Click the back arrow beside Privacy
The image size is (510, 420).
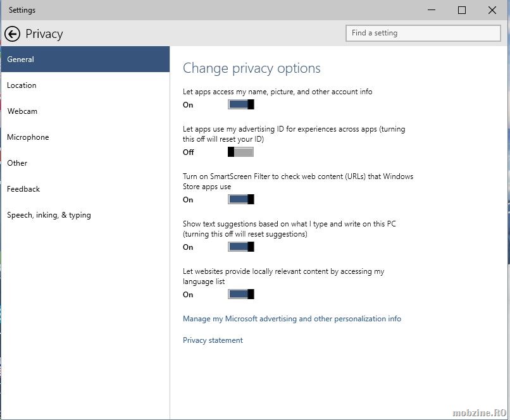click(x=12, y=34)
